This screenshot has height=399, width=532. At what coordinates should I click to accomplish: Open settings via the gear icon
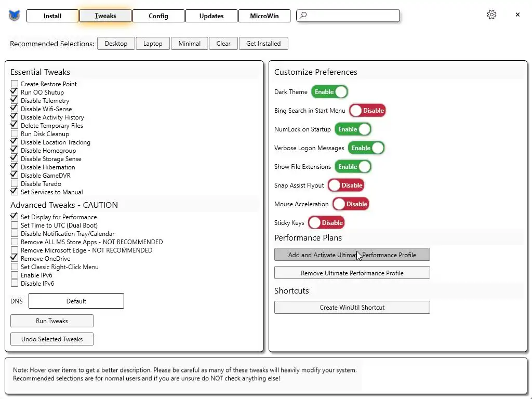pos(491,15)
